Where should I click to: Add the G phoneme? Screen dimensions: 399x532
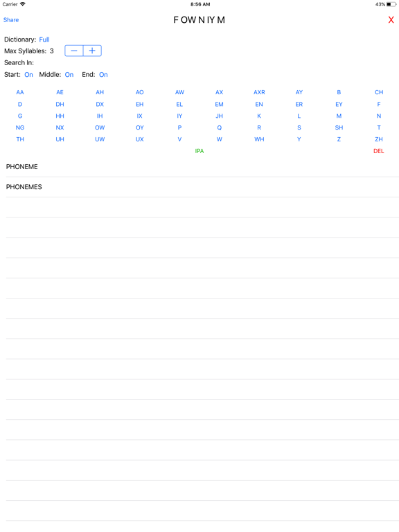[x=20, y=116]
